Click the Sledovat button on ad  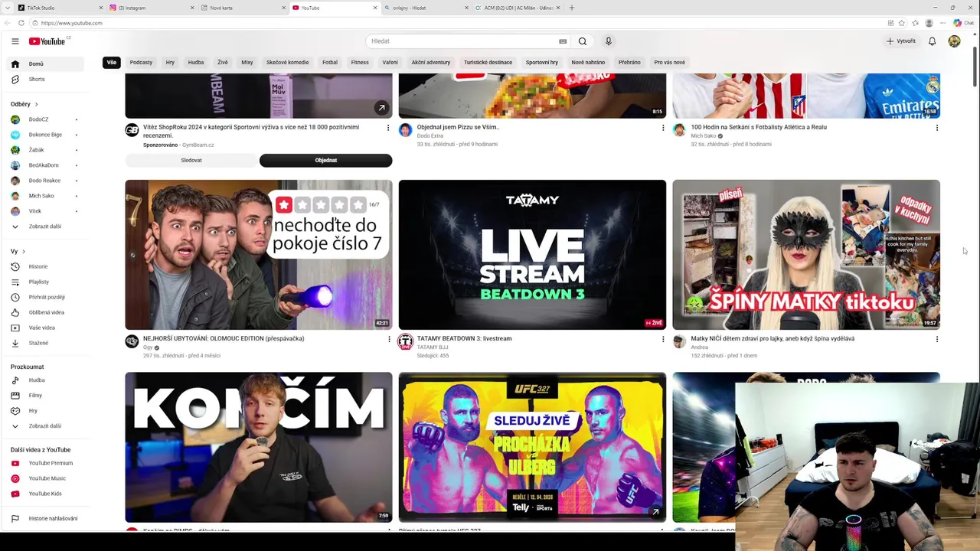point(191,161)
